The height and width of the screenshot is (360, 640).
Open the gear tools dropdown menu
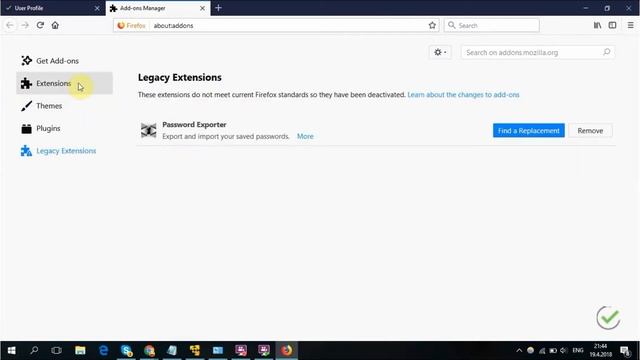point(440,52)
